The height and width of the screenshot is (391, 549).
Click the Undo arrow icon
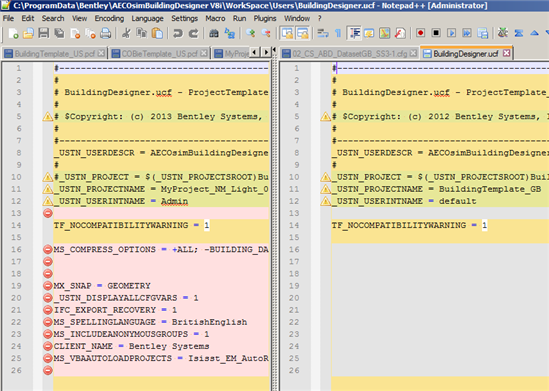click(178, 33)
